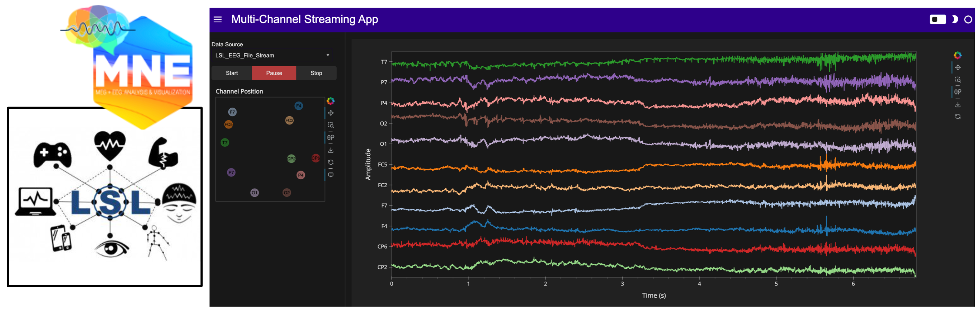Click the 'Amplitude' axis title
Viewport: 980px width, 317px height.
[368, 164]
